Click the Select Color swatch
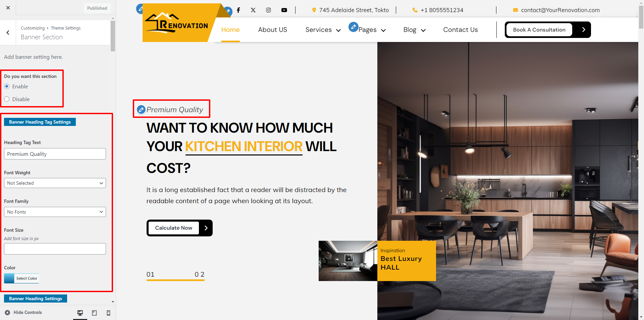This screenshot has height=320, width=644. click(21, 278)
